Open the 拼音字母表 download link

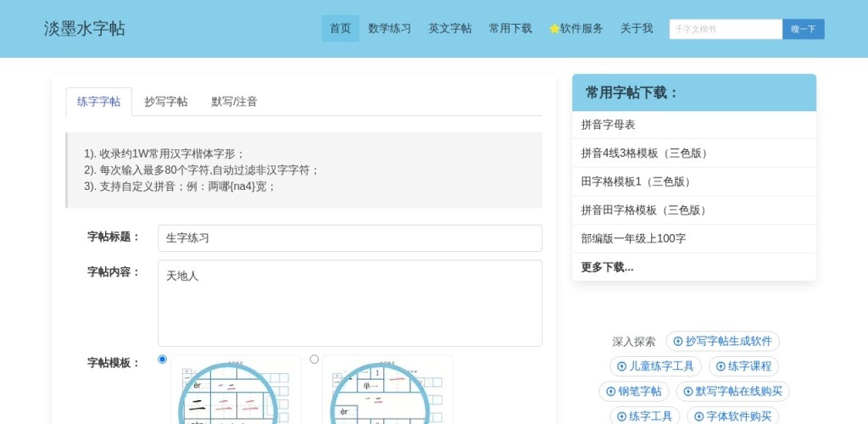(x=608, y=125)
